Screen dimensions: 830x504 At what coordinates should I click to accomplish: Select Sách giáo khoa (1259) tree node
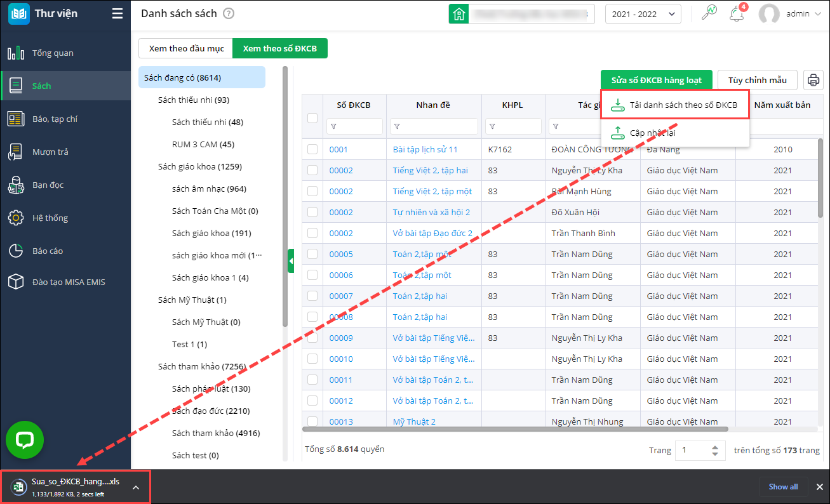(x=200, y=166)
